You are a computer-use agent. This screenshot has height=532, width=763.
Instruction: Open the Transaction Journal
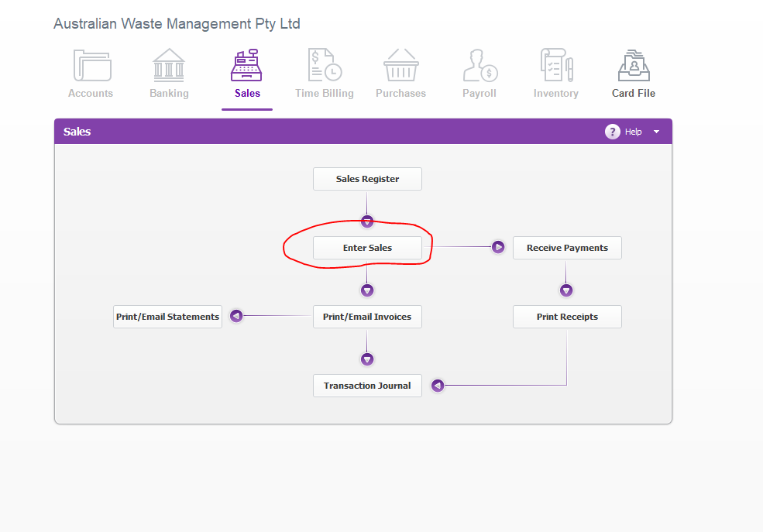(367, 386)
